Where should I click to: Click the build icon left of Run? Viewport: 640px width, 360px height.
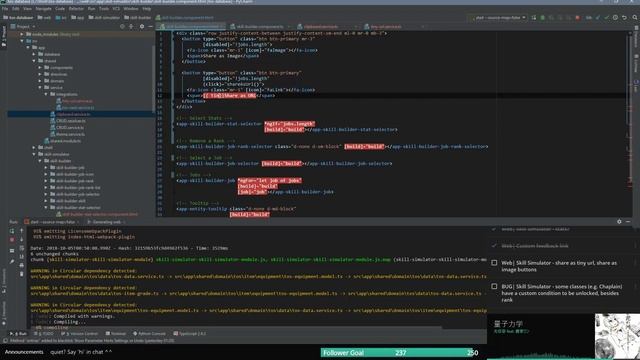(x=533, y=18)
